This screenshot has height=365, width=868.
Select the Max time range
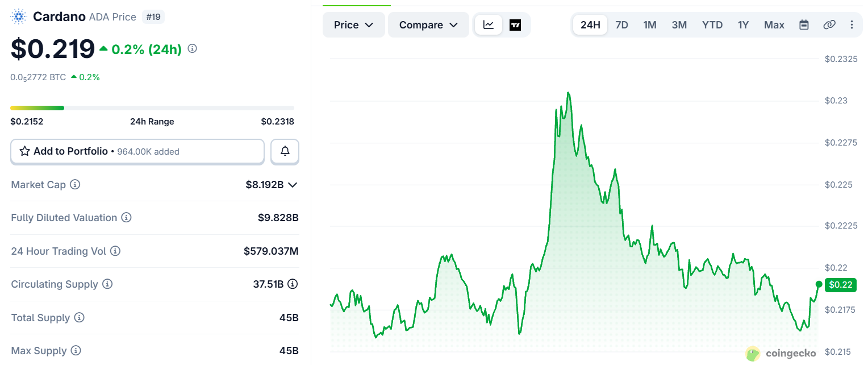click(774, 25)
